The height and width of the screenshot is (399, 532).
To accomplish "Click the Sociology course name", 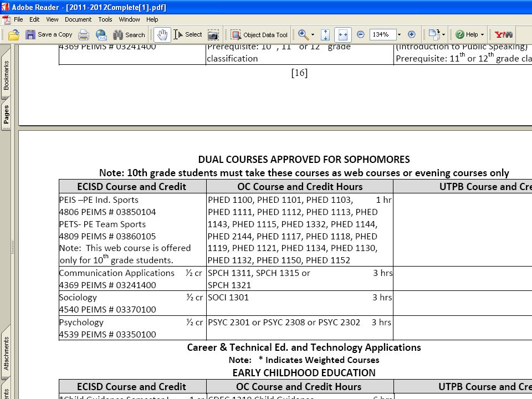I will point(78,298).
